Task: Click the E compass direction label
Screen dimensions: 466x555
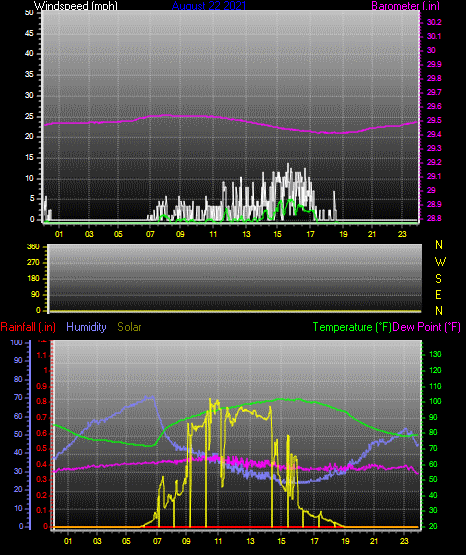Action: pos(438,295)
